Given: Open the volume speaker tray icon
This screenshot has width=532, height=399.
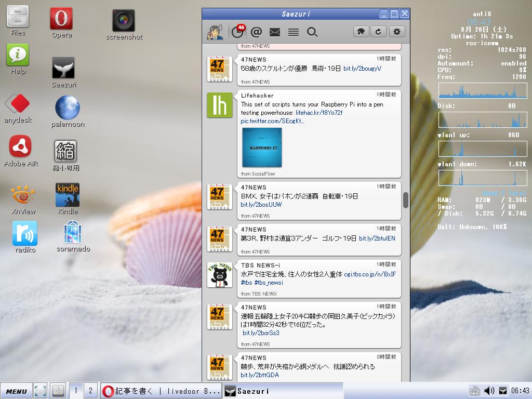Looking at the screenshot, I should pyautogui.click(x=489, y=391).
